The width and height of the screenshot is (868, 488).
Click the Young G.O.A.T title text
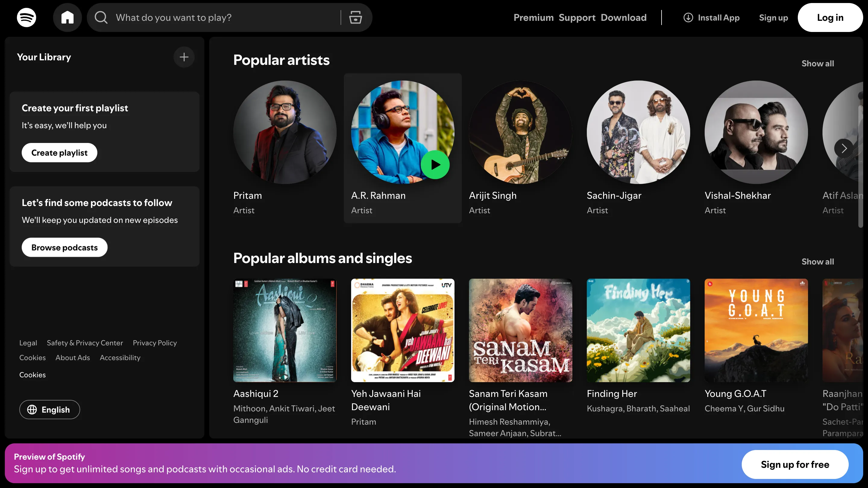[x=735, y=394]
